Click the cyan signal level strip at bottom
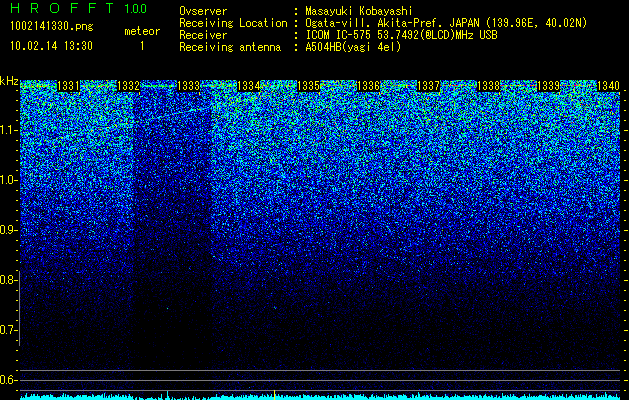629x400 pixels. click(321, 397)
